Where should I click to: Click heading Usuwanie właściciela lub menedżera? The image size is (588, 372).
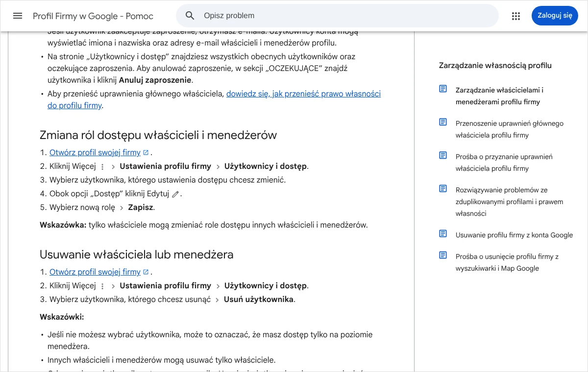(137, 255)
